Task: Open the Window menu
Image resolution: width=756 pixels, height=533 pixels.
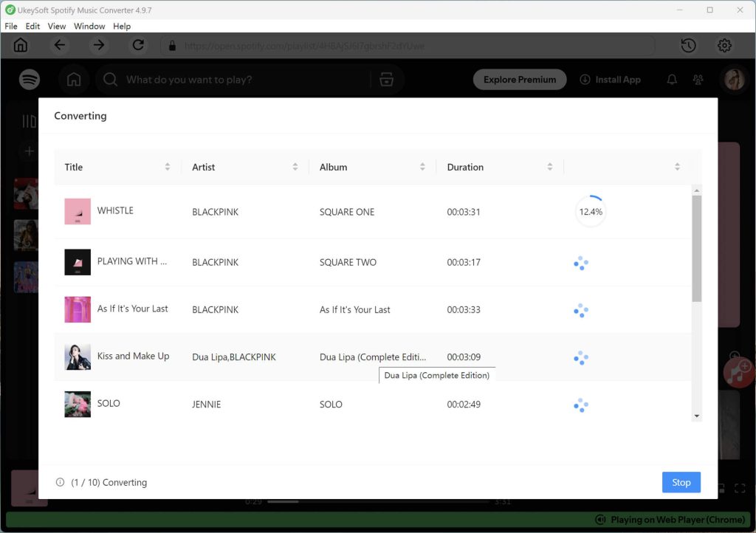Action: tap(89, 26)
